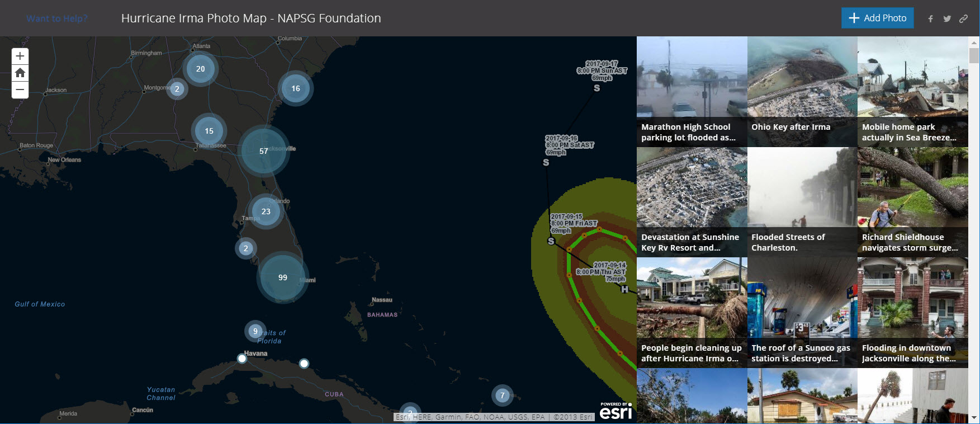Open the 23-photo cluster near Orlando

(266, 211)
